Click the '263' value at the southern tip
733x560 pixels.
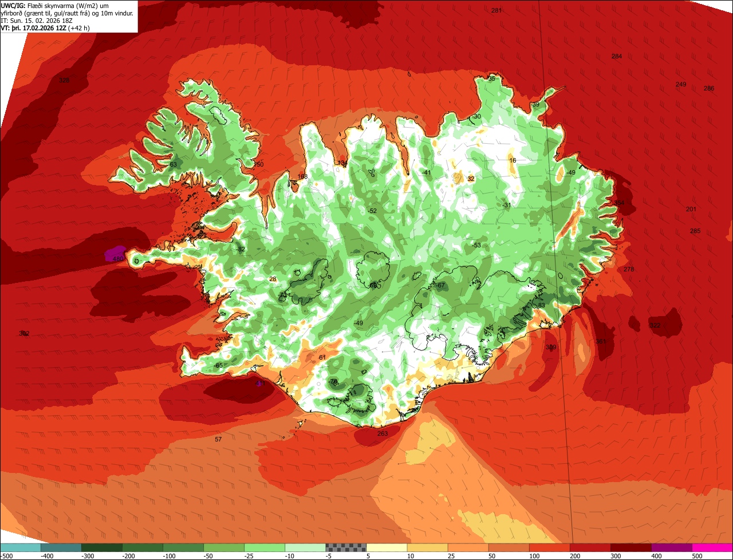(x=383, y=433)
